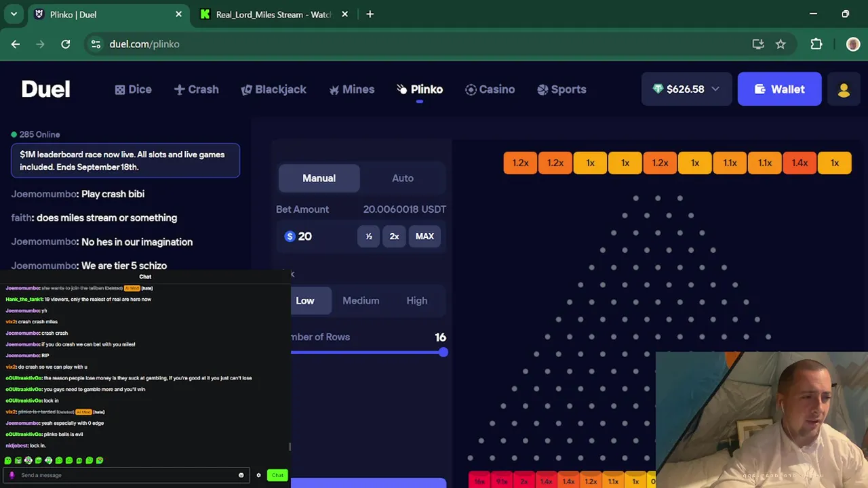868x488 pixels.
Task: Bookmark this page with the star icon
Action: click(781, 44)
